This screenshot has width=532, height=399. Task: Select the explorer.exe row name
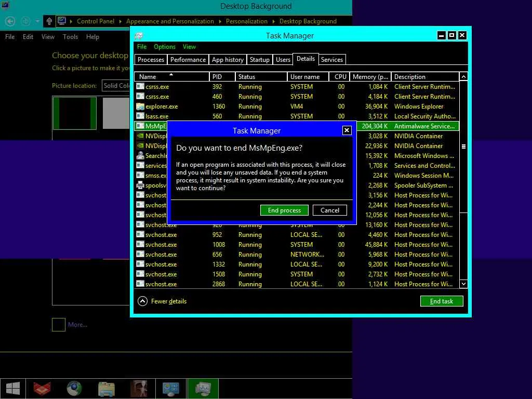(x=162, y=106)
